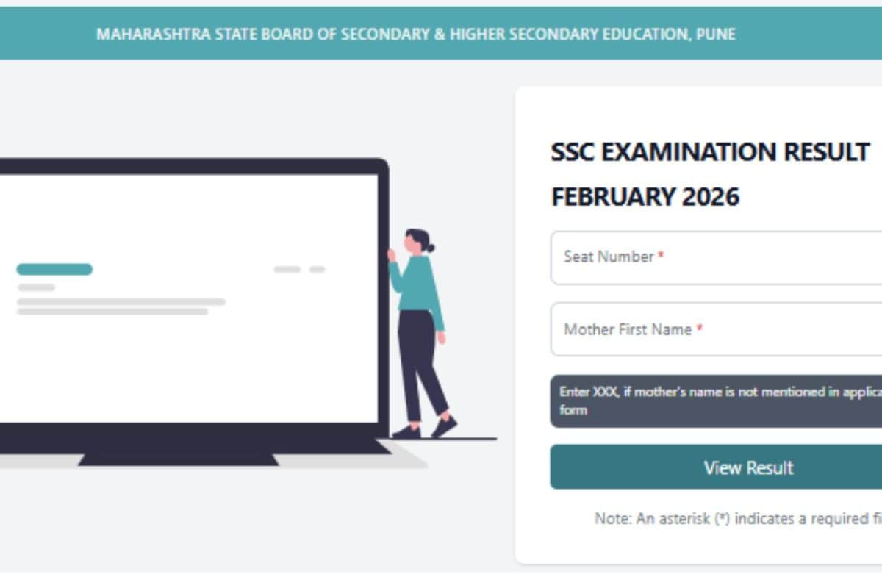Click red asterisk beside Seat Number
Screen dimensions: 882x588
661,256
